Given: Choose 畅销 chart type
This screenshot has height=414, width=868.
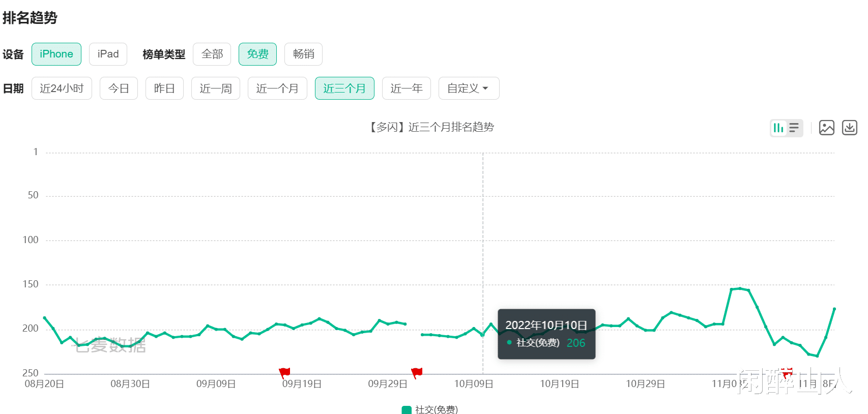Looking at the screenshot, I should pos(303,54).
